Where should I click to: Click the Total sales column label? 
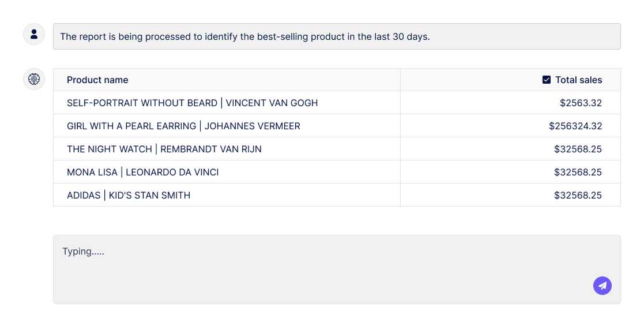pos(578,80)
